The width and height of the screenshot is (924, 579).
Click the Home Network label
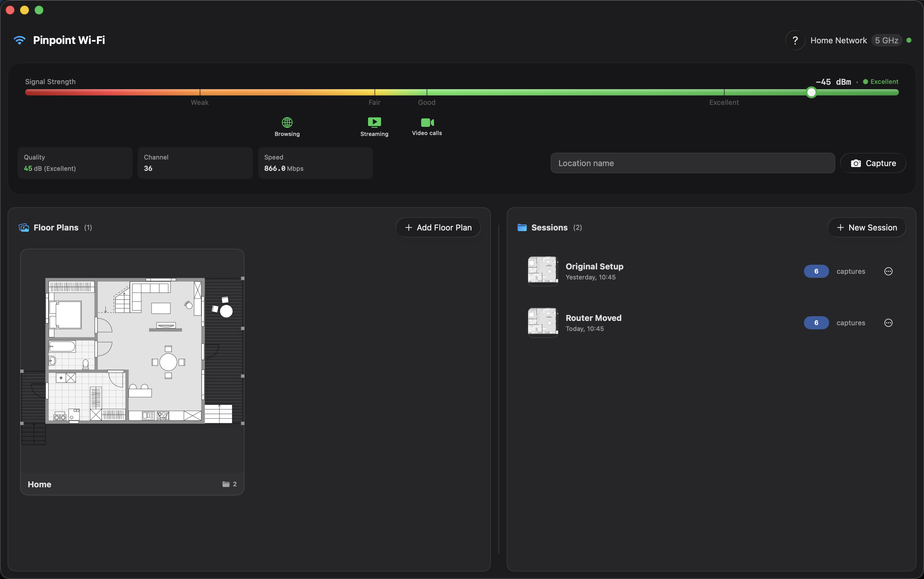(x=838, y=41)
